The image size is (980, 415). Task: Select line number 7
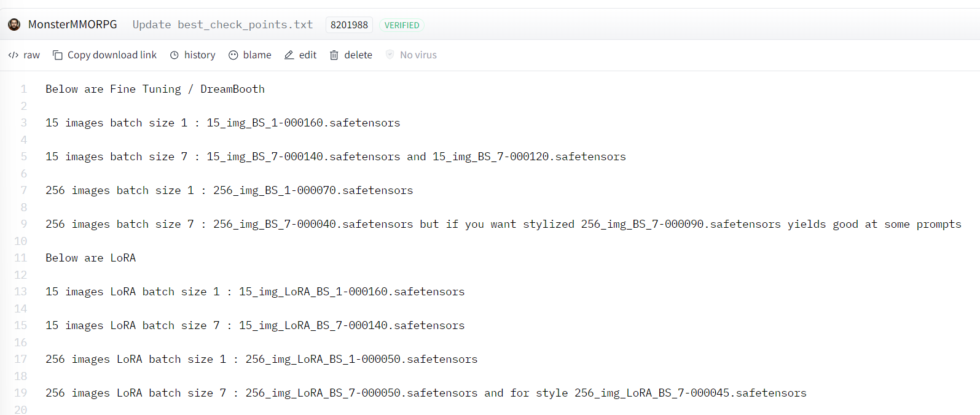point(24,190)
